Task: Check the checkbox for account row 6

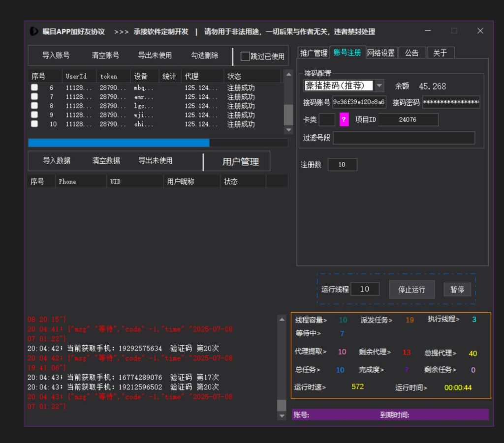Action: pyautogui.click(x=34, y=88)
